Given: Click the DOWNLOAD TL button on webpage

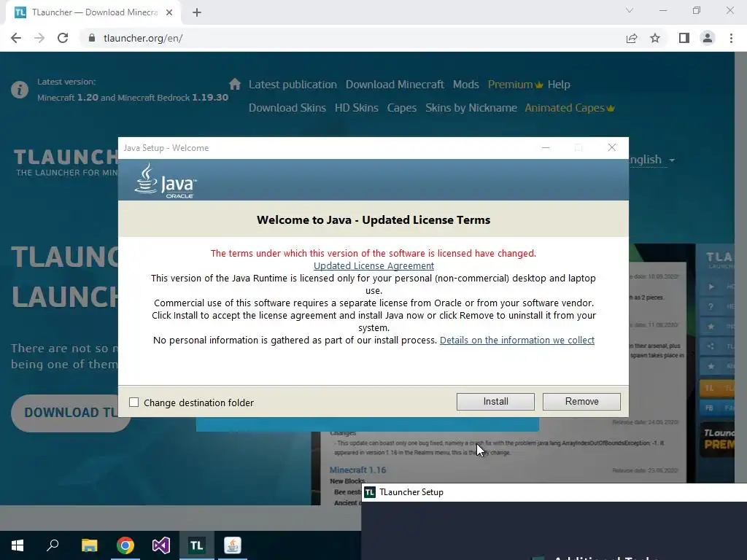Looking at the screenshot, I should 71,413.
